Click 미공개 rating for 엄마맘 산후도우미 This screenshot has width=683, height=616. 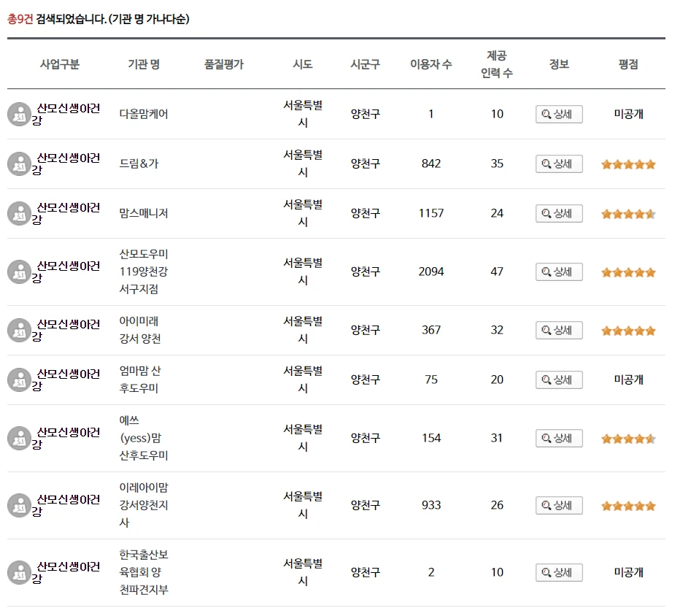(x=628, y=380)
